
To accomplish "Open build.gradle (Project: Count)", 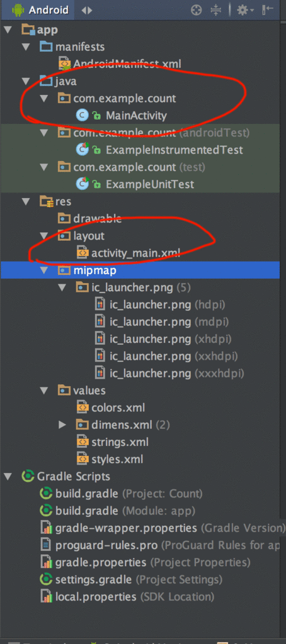I will coord(129,494).
